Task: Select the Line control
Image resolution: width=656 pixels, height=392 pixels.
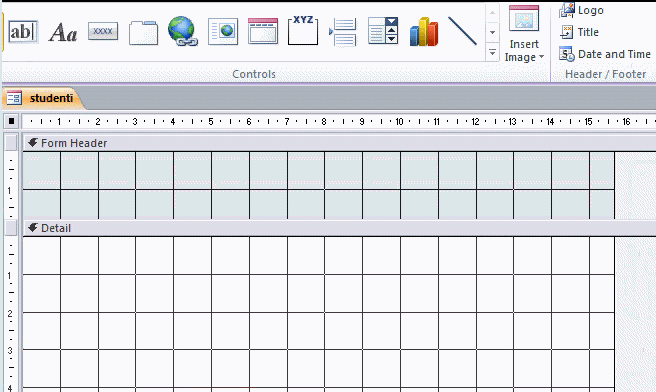Action: point(462,31)
